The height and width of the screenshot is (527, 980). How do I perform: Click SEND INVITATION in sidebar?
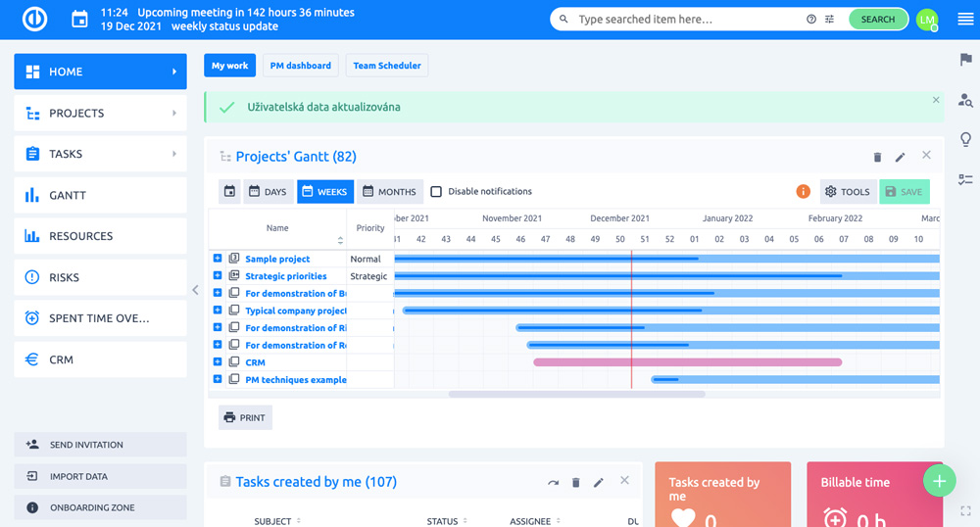click(x=101, y=445)
